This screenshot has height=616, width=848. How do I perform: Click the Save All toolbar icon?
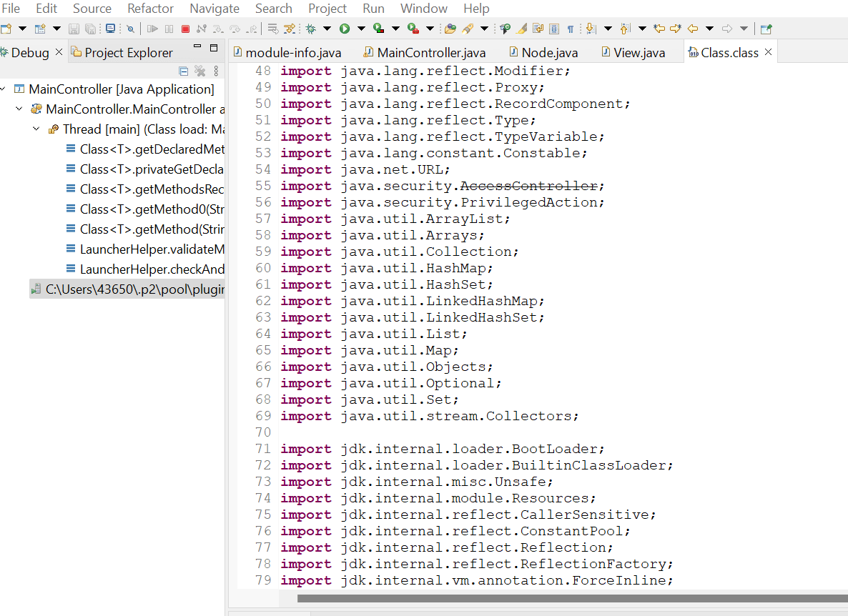pos(89,29)
